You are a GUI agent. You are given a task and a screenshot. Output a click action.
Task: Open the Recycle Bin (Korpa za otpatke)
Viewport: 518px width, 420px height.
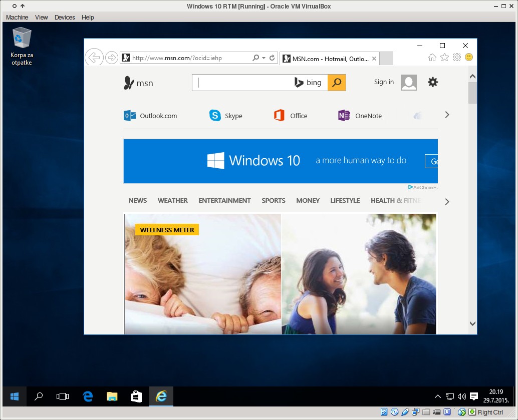[x=22, y=47]
